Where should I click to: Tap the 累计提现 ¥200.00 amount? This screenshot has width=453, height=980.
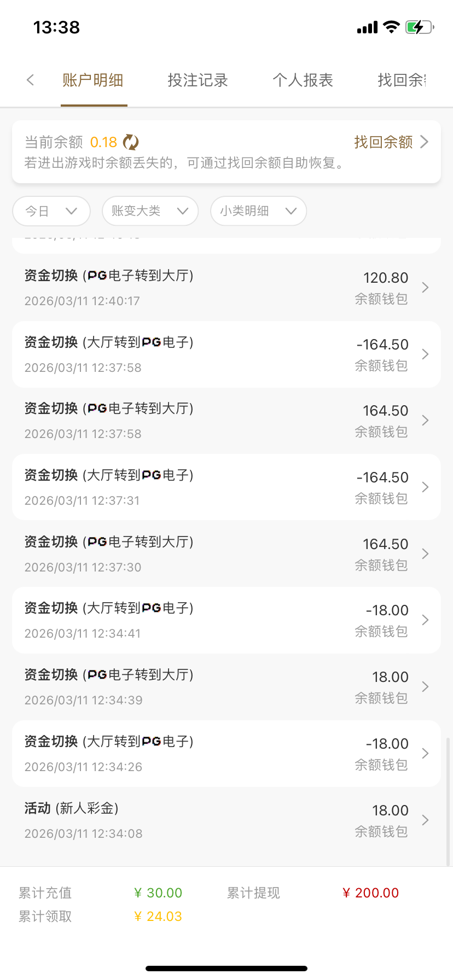click(x=370, y=893)
